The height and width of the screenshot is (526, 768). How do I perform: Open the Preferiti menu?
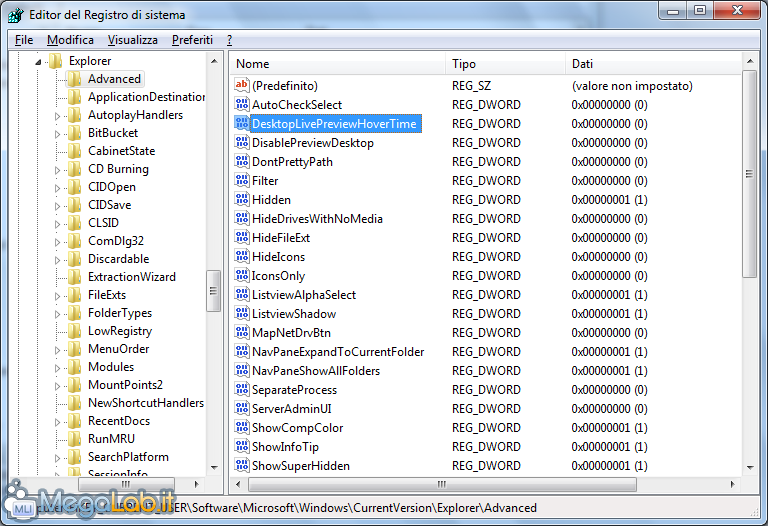coord(192,40)
